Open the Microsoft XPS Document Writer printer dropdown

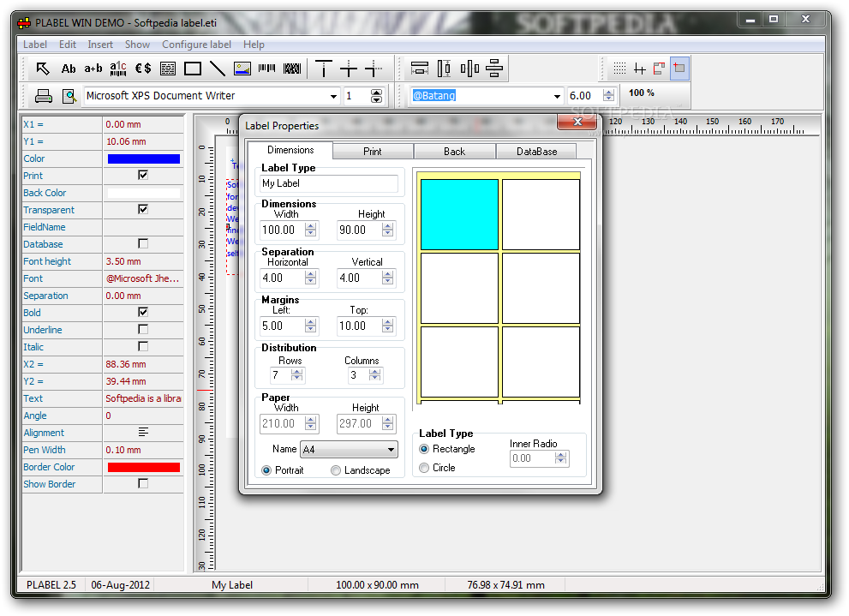pos(333,96)
